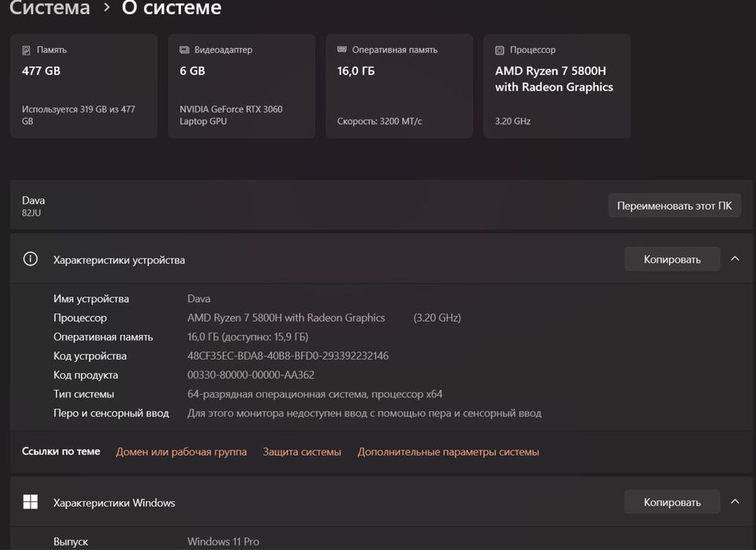Copy device specifications with Копировать

pyautogui.click(x=672, y=260)
